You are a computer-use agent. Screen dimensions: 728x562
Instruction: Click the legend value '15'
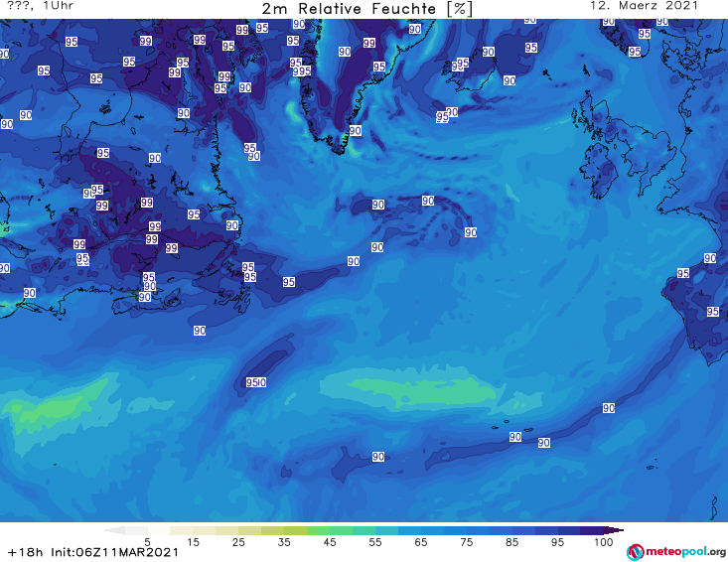click(193, 542)
